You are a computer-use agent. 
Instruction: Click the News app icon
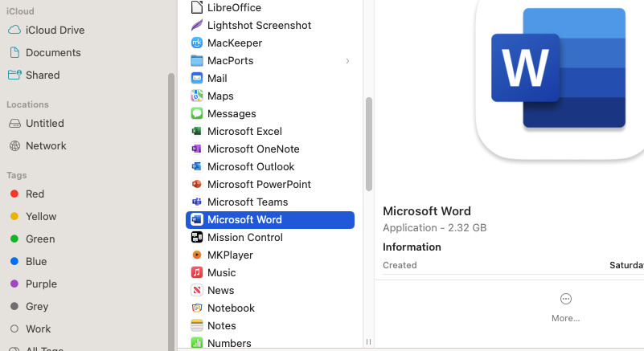(x=197, y=290)
